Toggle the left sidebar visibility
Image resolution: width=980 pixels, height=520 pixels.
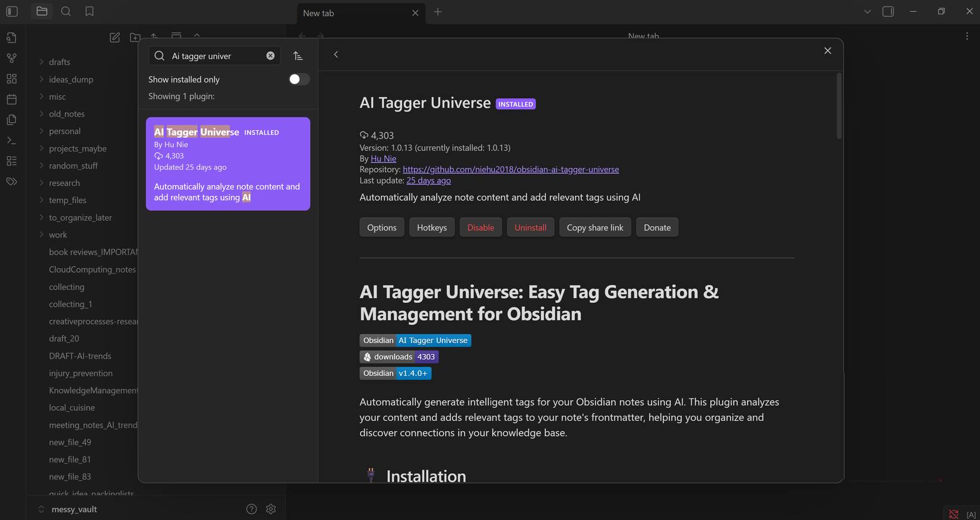pos(12,11)
